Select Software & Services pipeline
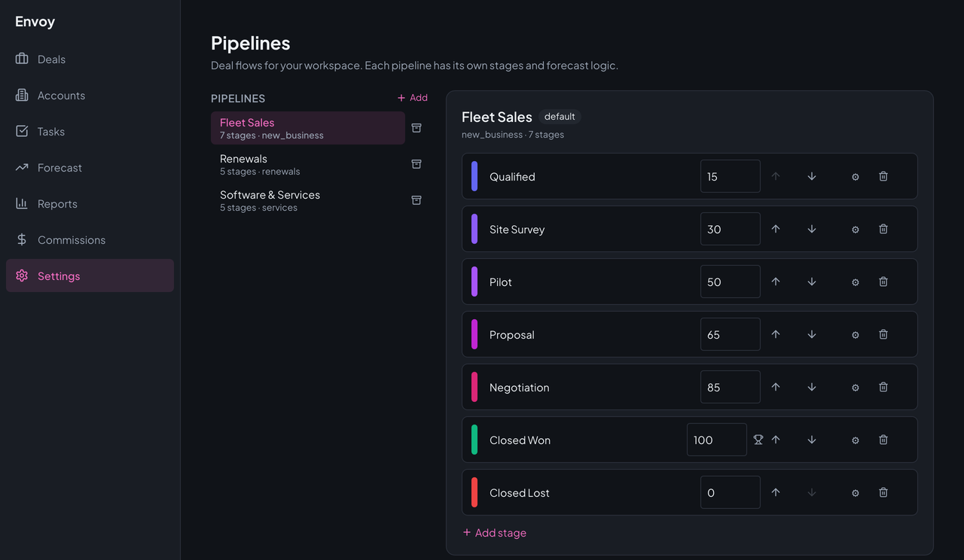The image size is (964, 560). click(308, 200)
